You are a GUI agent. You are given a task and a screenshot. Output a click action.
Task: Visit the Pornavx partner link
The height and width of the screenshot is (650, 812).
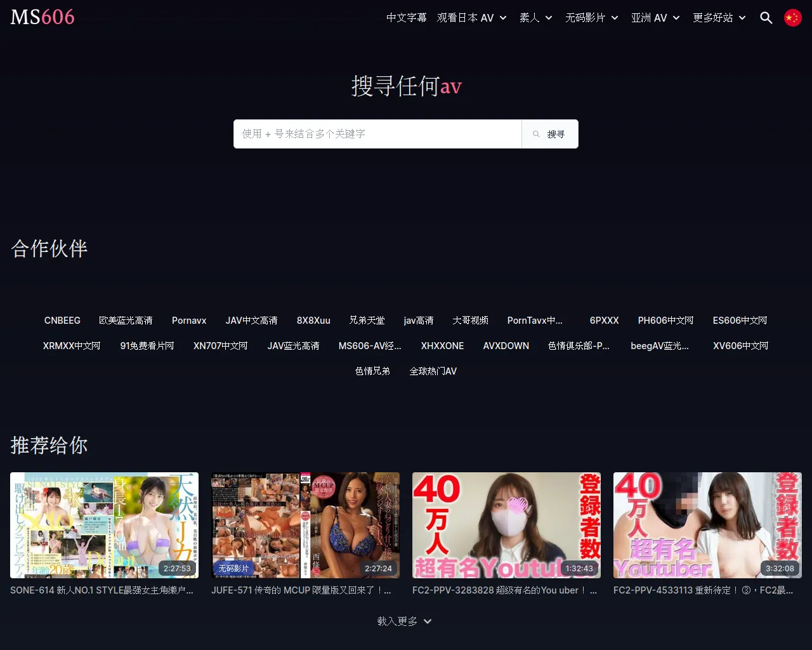(189, 321)
